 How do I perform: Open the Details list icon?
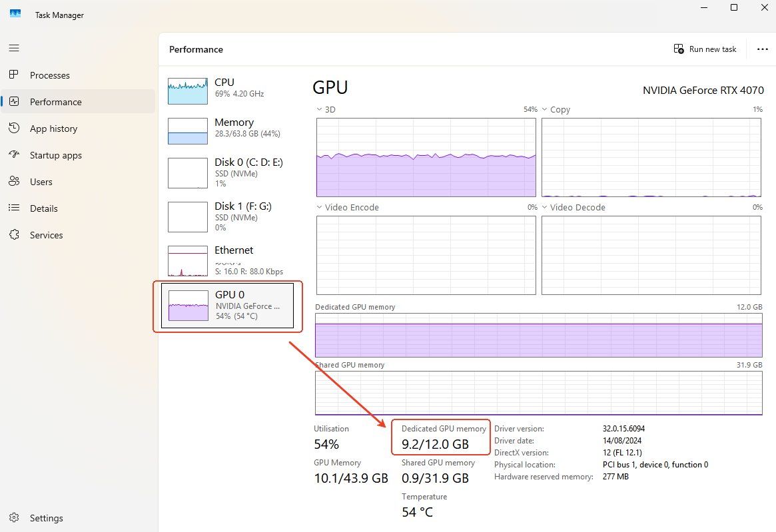pos(14,208)
